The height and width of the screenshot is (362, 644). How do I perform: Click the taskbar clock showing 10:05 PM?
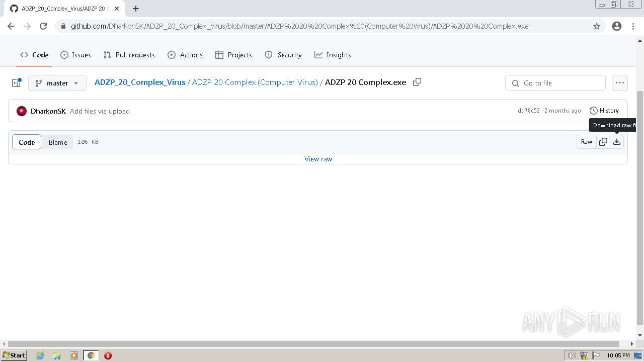pos(618,355)
